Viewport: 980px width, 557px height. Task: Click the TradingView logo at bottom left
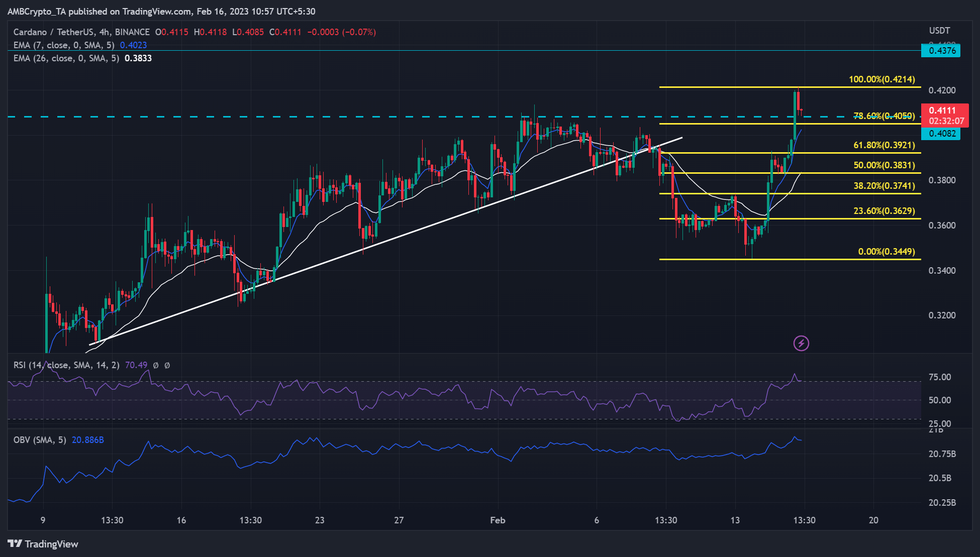click(43, 544)
